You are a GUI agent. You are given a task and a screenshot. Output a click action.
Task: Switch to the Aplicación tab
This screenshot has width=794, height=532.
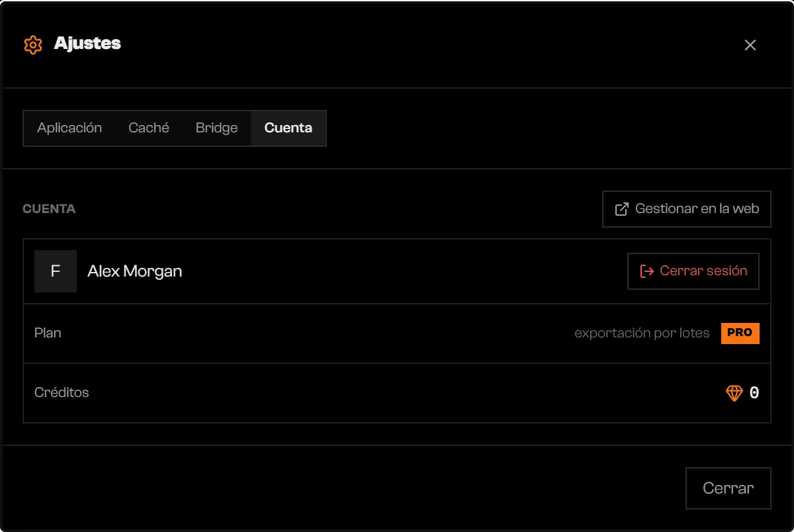[69, 128]
